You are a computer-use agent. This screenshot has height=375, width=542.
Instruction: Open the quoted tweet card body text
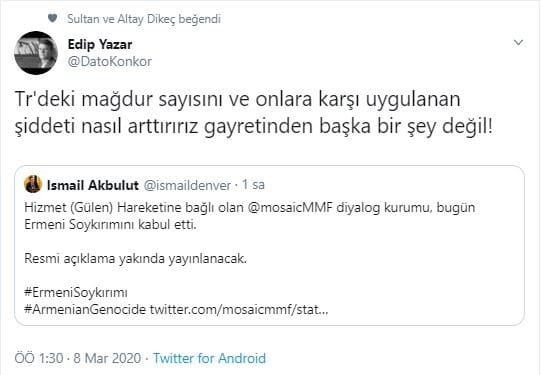click(x=250, y=258)
